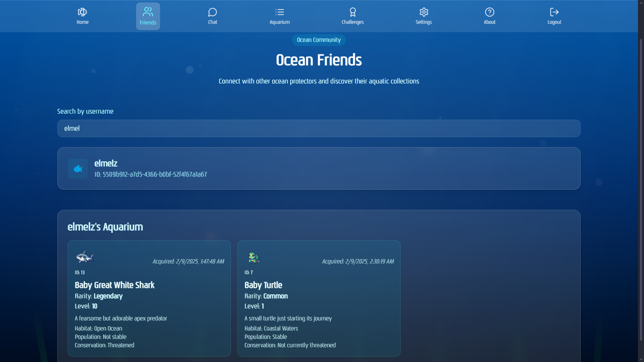Open the Chat speech bubble icon

pyautogui.click(x=212, y=12)
